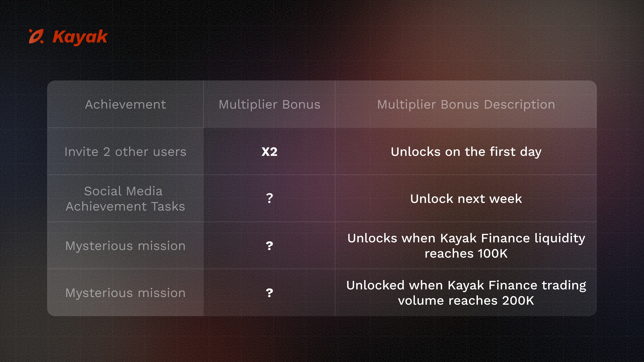Click the first Mysterious mission cell

tap(125, 246)
